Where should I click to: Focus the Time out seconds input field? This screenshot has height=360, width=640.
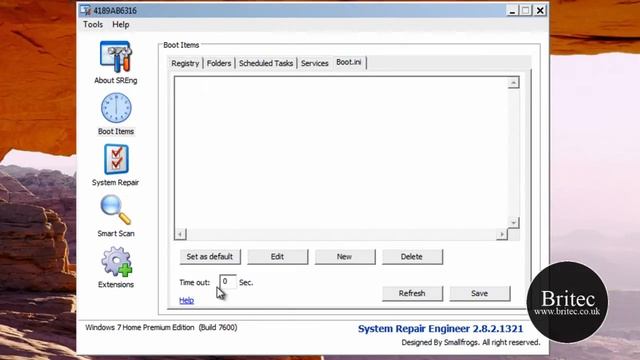pos(228,282)
